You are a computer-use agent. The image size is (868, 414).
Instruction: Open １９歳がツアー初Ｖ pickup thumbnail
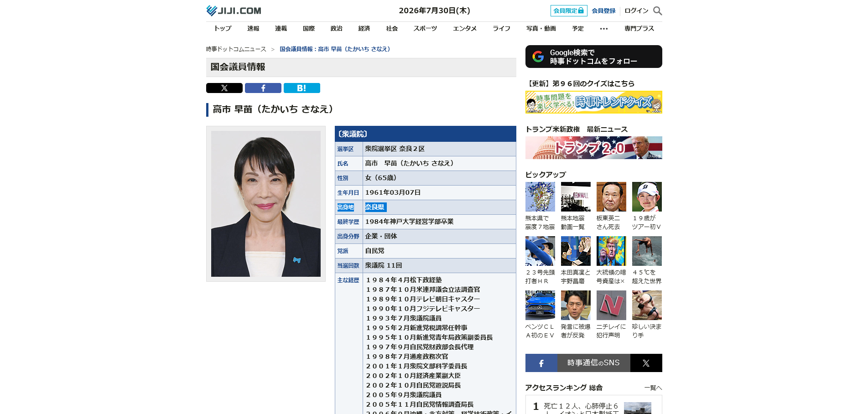tap(647, 197)
